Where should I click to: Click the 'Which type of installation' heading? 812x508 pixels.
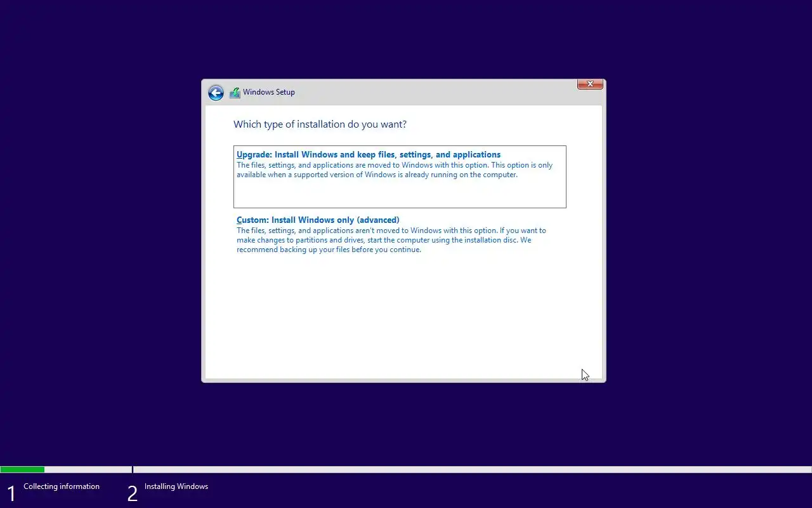(x=320, y=124)
